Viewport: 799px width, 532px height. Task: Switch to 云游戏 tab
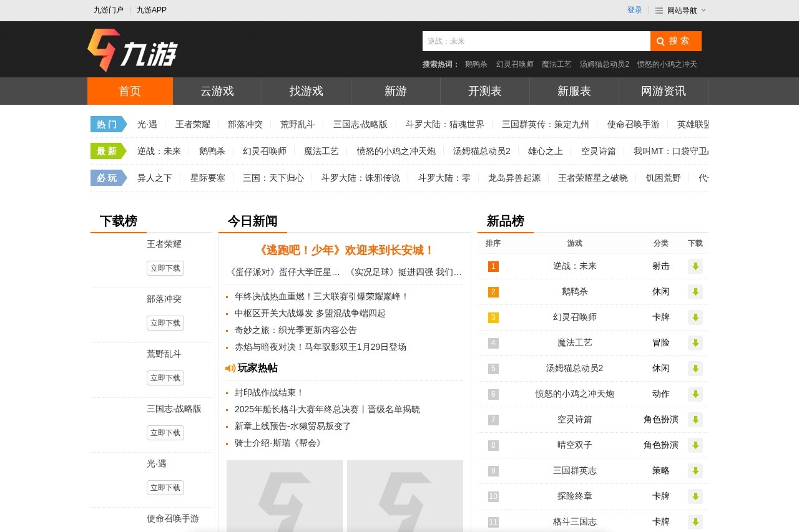(x=217, y=91)
